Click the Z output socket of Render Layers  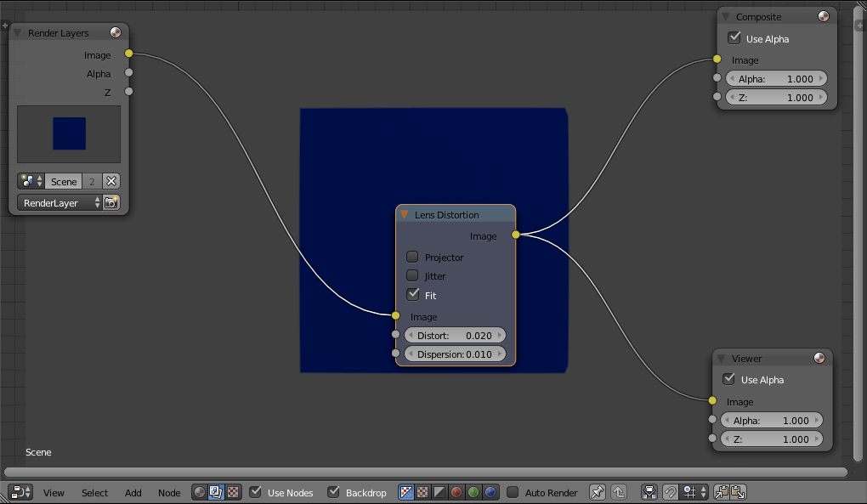(129, 91)
